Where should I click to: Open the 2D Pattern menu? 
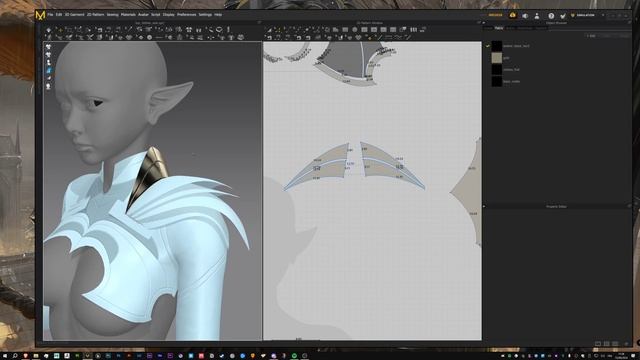[x=96, y=15]
